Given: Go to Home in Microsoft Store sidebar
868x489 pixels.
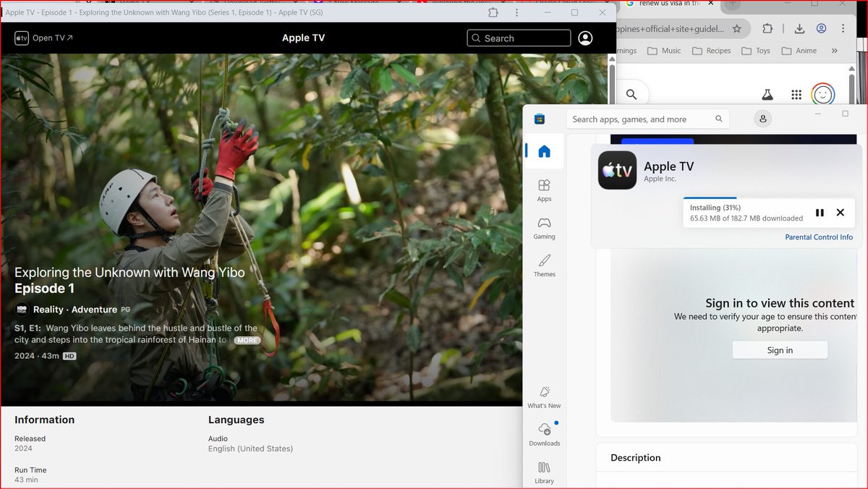Looking at the screenshot, I should point(545,151).
